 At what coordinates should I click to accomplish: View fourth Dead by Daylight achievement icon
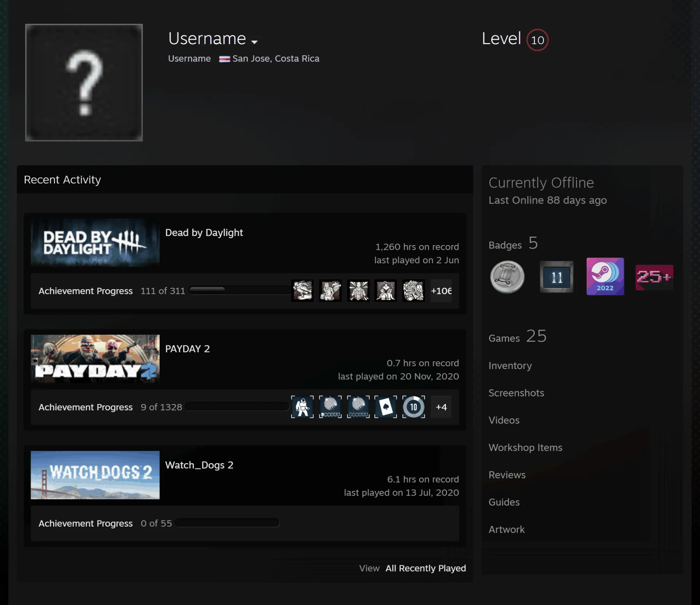(x=386, y=291)
